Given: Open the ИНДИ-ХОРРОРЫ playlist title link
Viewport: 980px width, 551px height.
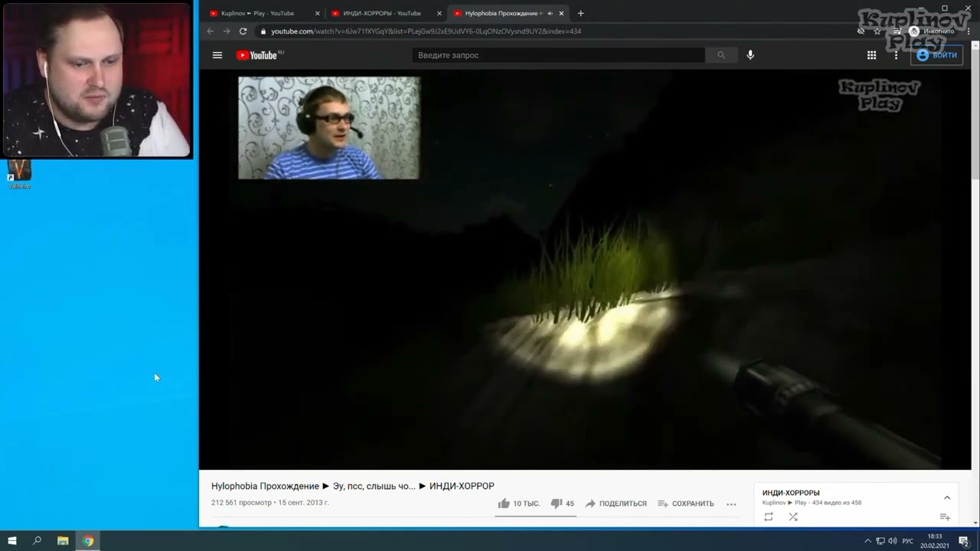Looking at the screenshot, I should [791, 493].
